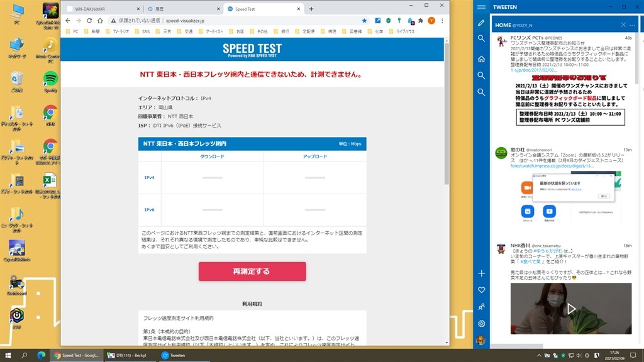Bookmark this page with star icon
Viewport: 644px width, 362px height.
[364, 21]
